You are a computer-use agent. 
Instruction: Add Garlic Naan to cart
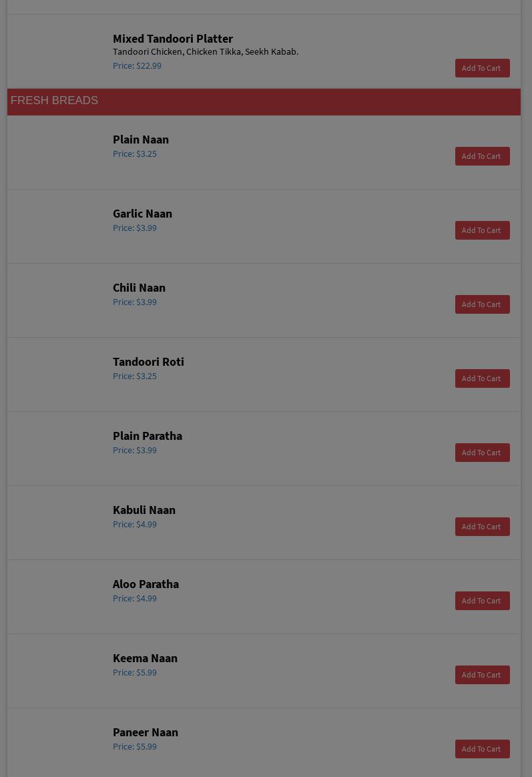tap(482, 230)
